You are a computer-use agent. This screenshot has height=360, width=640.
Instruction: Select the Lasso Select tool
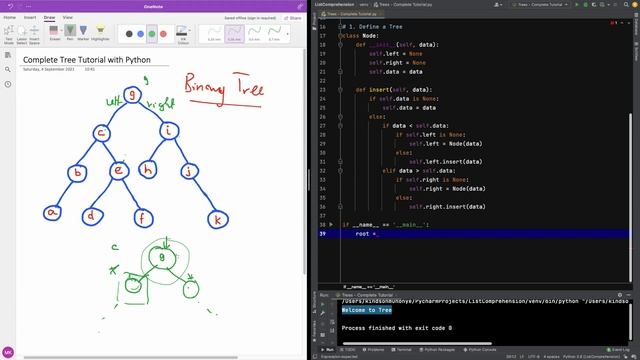(22, 35)
